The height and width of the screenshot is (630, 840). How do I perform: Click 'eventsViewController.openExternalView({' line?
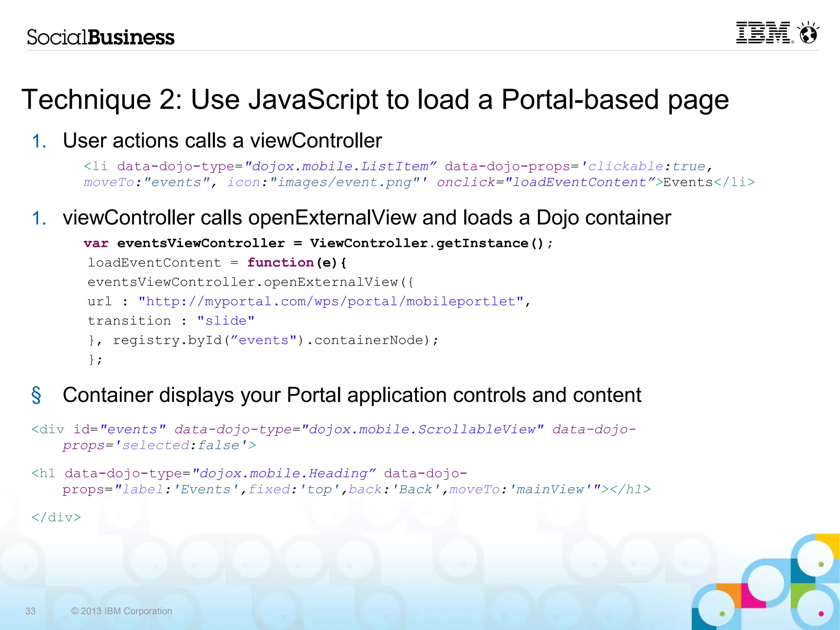click(x=251, y=282)
